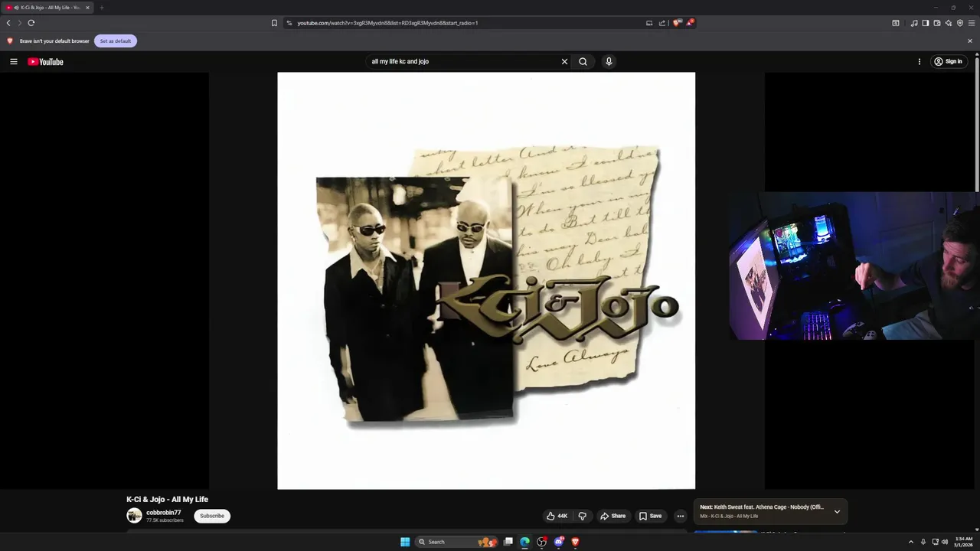Show hidden system tray icons chevron
This screenshot has width=980, height=551.
tap(910, 542)
